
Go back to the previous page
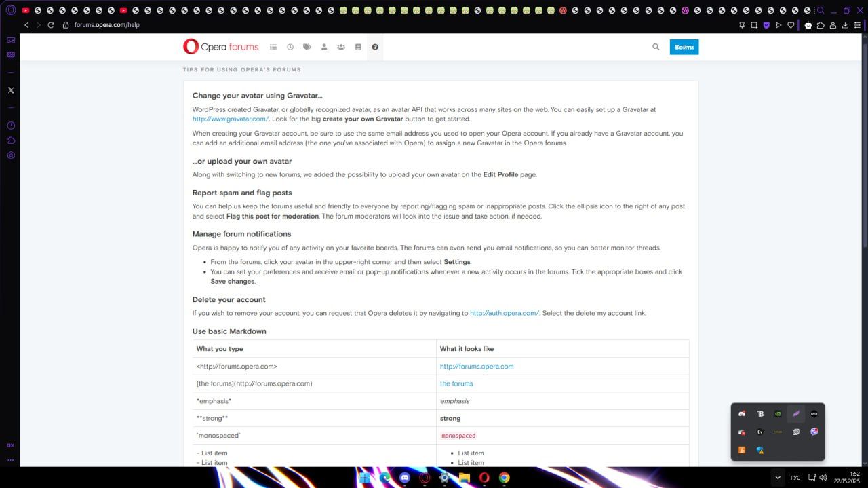[26, 25]
